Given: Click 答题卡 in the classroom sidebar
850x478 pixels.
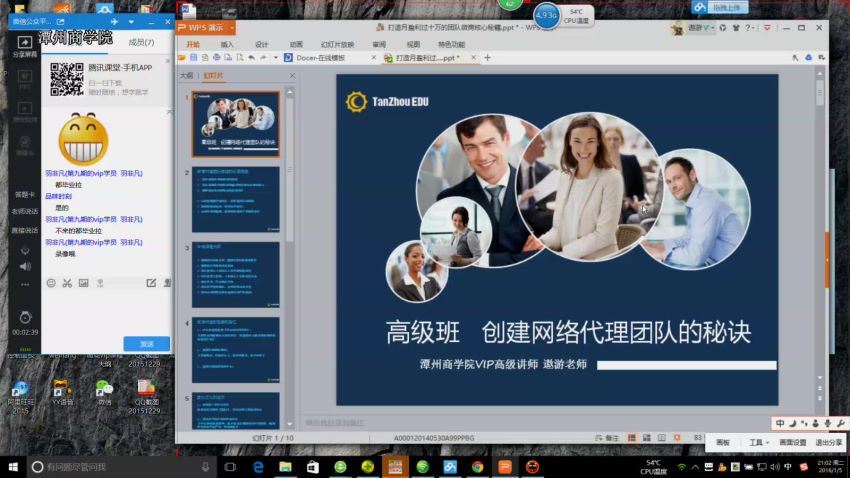Looking at the screenshot, I should pos(25,195).
